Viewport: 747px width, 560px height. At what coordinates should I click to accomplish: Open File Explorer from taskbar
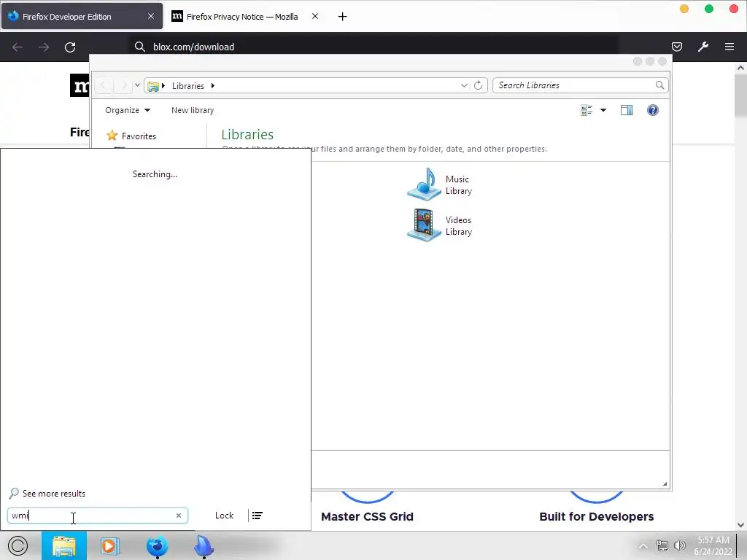click(x=64, y=545)
